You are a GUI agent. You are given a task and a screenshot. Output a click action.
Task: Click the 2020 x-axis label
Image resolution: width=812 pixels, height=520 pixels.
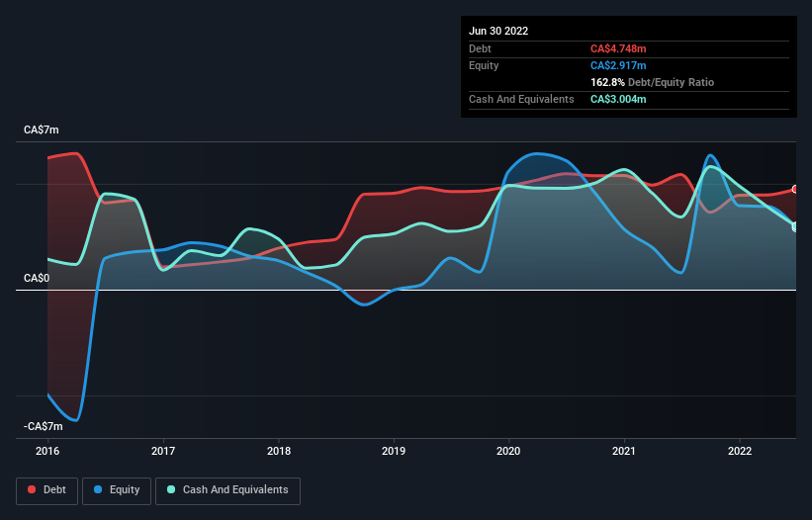(x=508, y=451)
